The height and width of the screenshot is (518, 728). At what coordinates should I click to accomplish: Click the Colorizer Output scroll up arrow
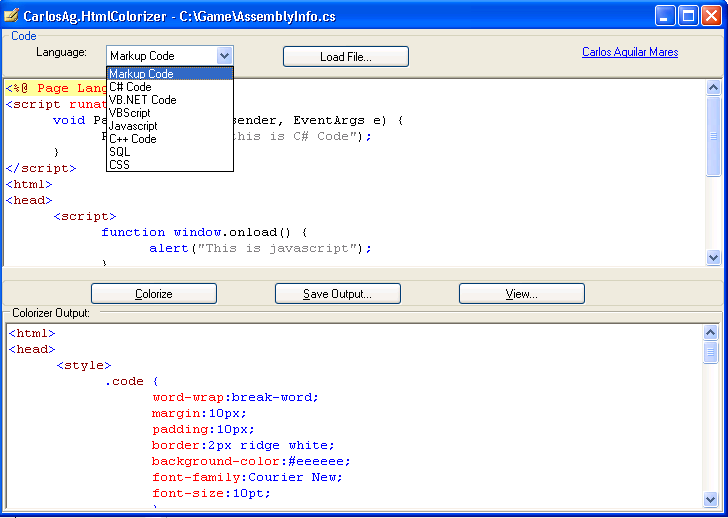click(710, 332)
